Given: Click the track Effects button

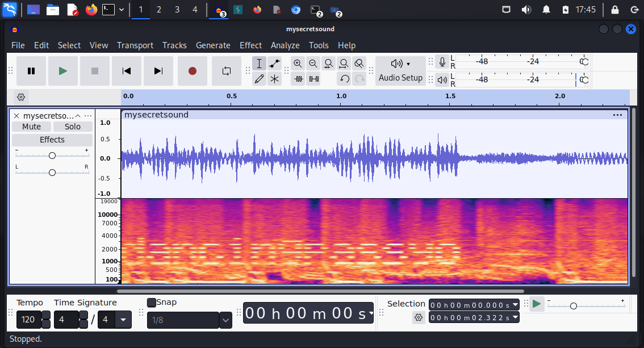Looking at the screenshot, I should pos(52,140).
